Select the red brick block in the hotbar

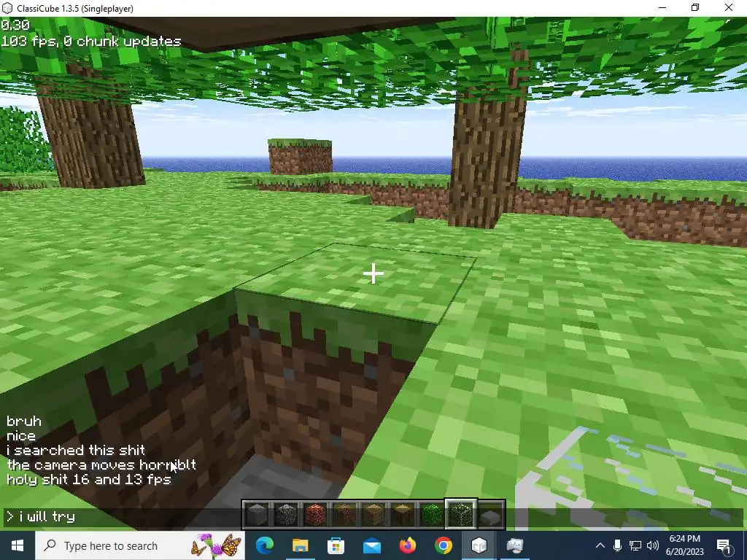[x=315, y=515]
